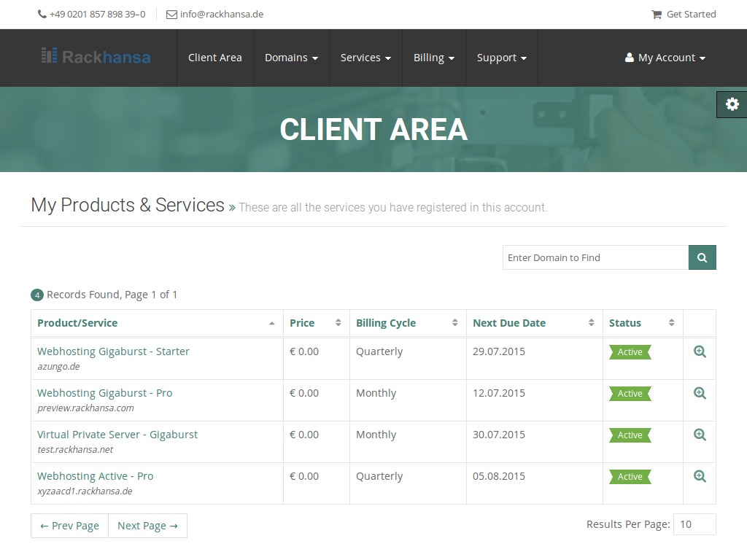Click Quarterly billing cycle for azungo.de
This screenshot has width=747, height=560.
[x=379, y=351]
